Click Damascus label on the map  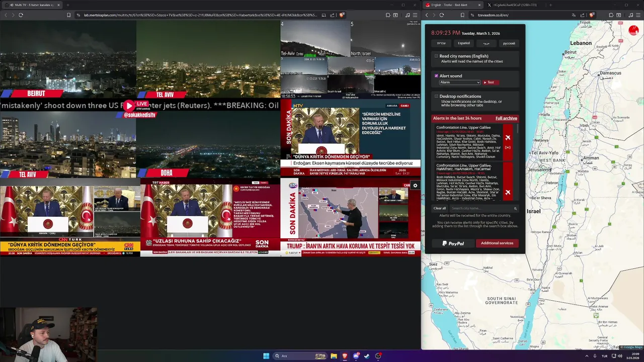click(x=610, y=73)
